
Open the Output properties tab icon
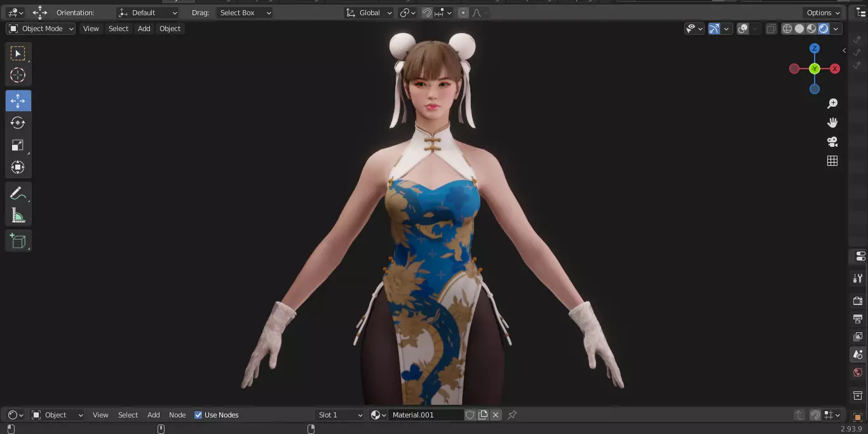tap(858, 318)
